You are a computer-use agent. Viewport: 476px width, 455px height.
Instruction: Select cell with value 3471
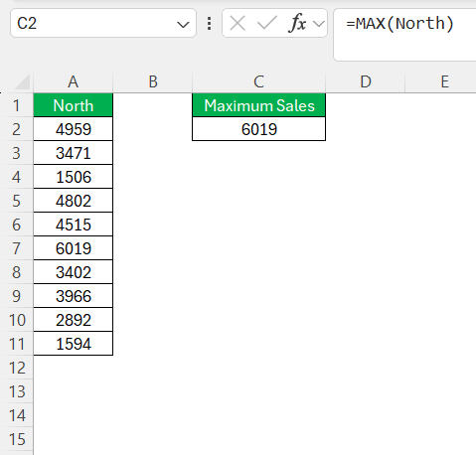[74, 153]
